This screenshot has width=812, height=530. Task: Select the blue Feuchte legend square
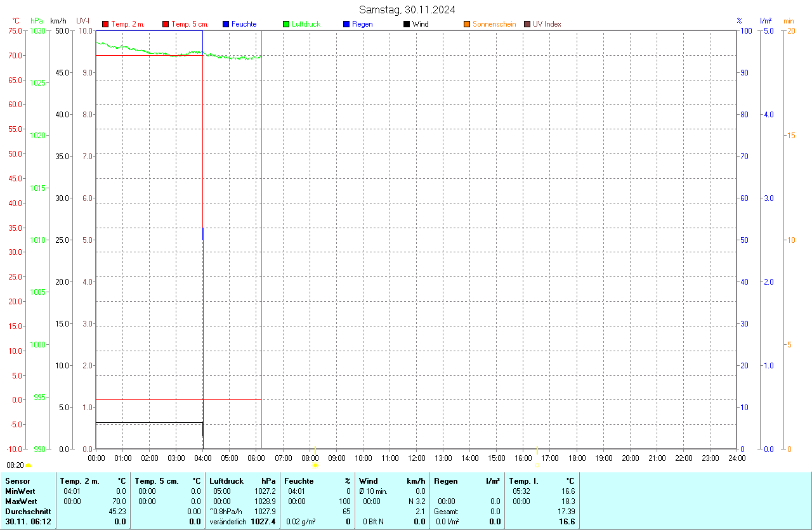(226, 24)
